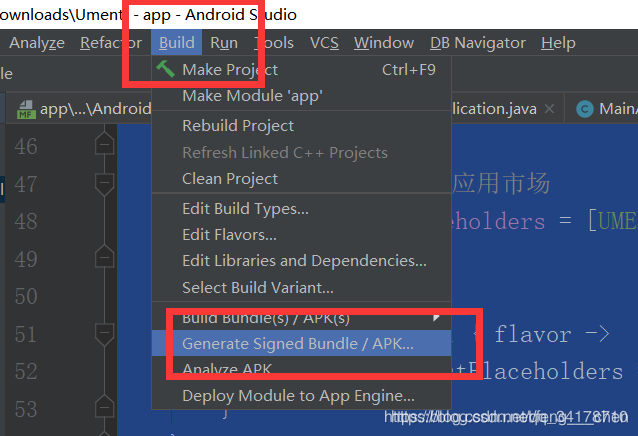Viewport: 638px width, 436px height.
Task: Select Make Project menu entry
Action: click(x=302, y=70)
